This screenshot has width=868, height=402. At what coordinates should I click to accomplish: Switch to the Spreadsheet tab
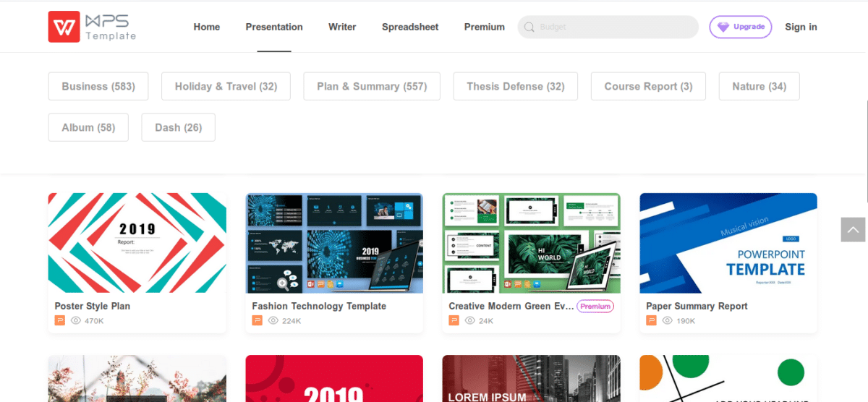pyautogui.click(x=410, y=27)
